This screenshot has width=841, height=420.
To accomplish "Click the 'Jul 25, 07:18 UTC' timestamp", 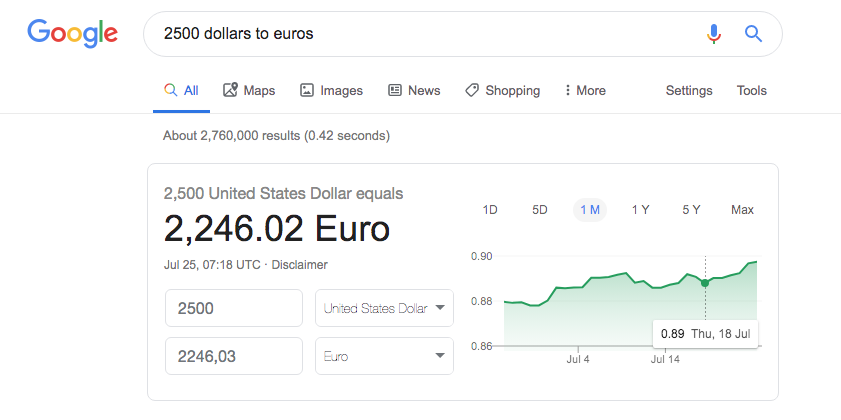I will pyautogui.click(x=212, y=264).
